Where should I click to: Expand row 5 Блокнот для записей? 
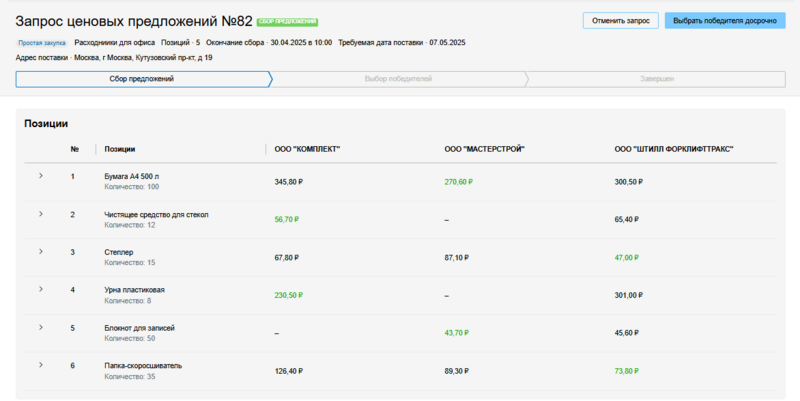[x=41, y=327]
